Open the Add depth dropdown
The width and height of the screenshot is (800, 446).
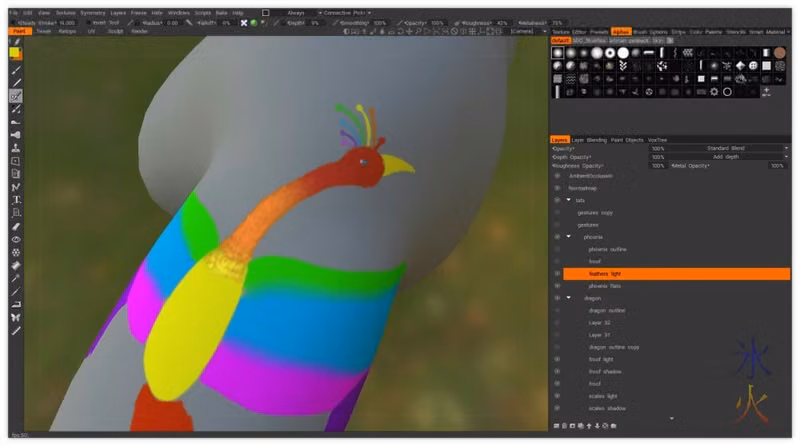pos(729,157)
